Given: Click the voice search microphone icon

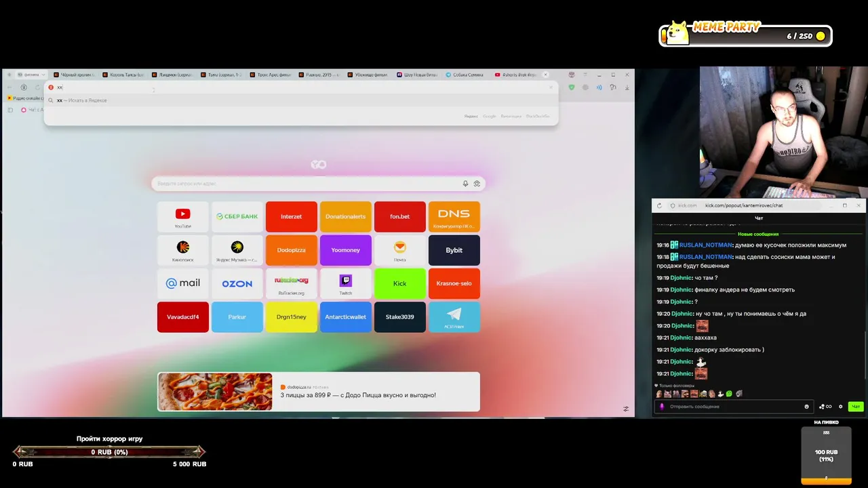Looking at the screenshot, I should pos(465,184).
